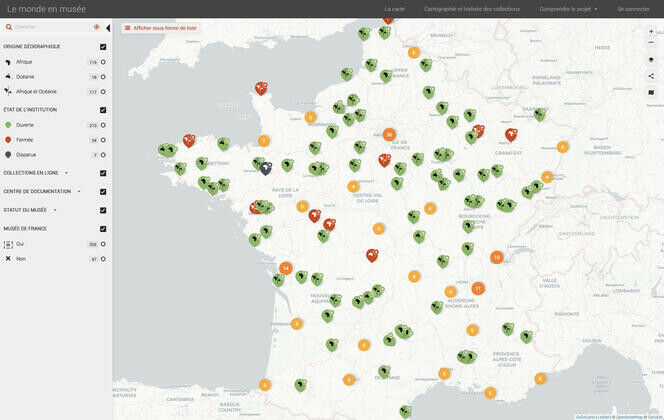This screenshot has width=664, height=420.
Task: Open the minimap icon button
Action: [x=651, y=92]
